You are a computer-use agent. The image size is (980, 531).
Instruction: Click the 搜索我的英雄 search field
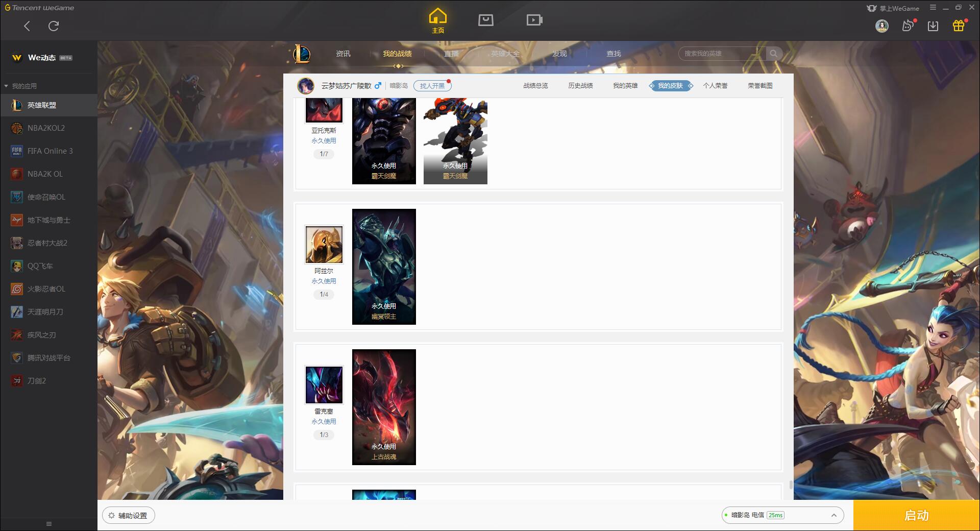click(722, 53)
